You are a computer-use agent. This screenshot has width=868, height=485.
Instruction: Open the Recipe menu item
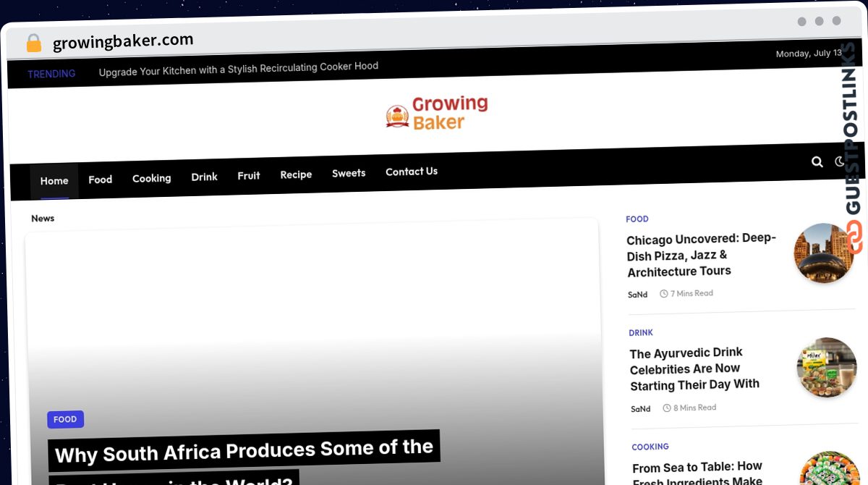pos(297,174)
